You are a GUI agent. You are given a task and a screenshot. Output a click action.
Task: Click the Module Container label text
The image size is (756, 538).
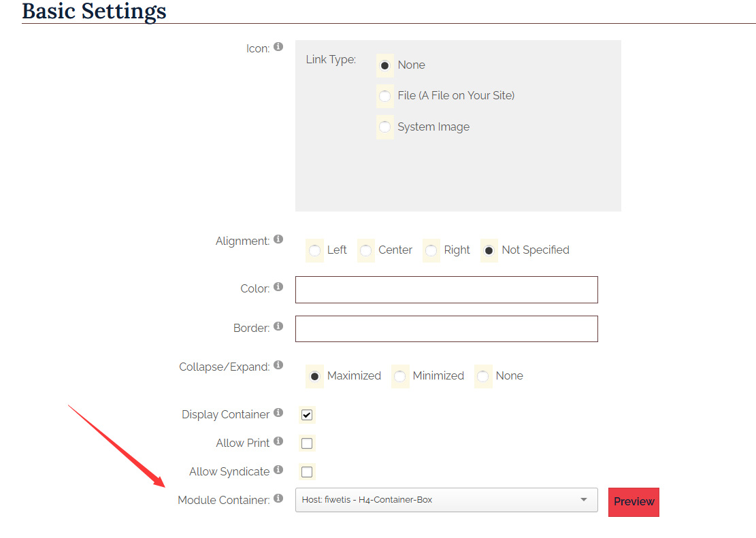224,501
